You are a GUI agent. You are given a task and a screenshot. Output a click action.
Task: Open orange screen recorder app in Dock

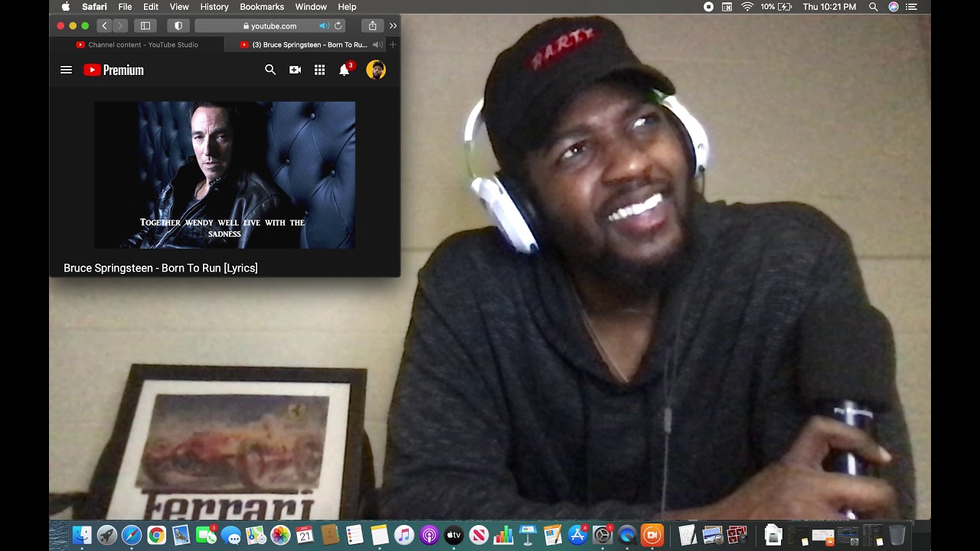click(x=652, y=536)
